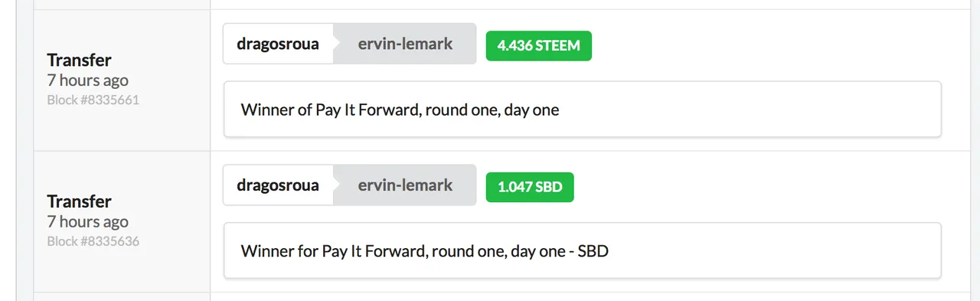The width and height of the screenshot is (980, 301).
Task: Open ervin-lemark recipient in the STEEM transfer
Action: 405,44
